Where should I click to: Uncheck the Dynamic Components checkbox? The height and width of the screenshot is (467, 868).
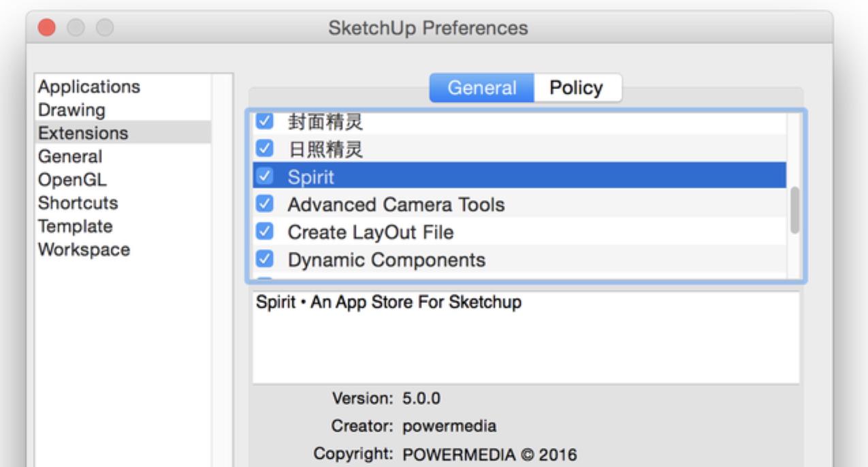click(266, 259)
